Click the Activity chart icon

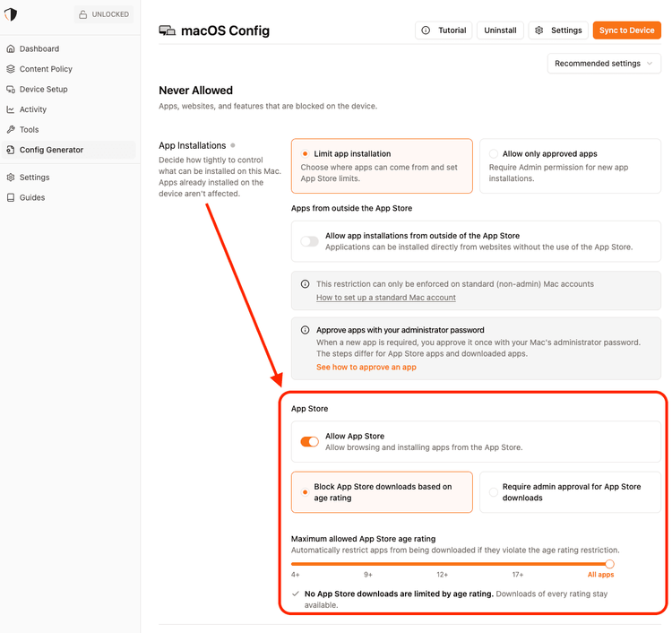(11, 109)
